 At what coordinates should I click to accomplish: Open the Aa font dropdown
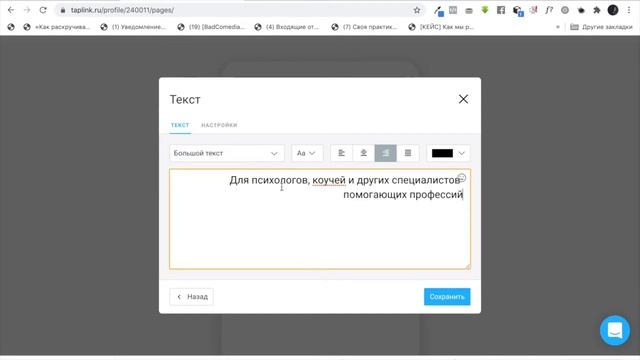(x=307, y=153)
